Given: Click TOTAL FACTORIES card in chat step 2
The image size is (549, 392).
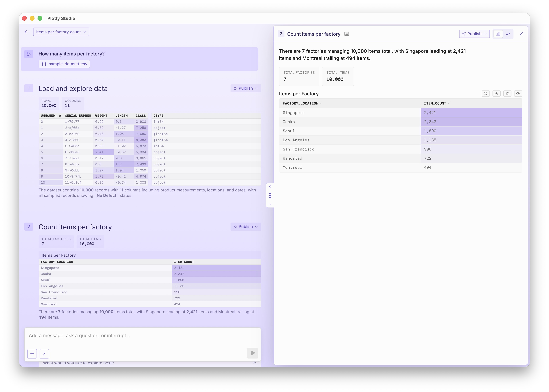Looking at the screenshot, I should pos(56,242).
